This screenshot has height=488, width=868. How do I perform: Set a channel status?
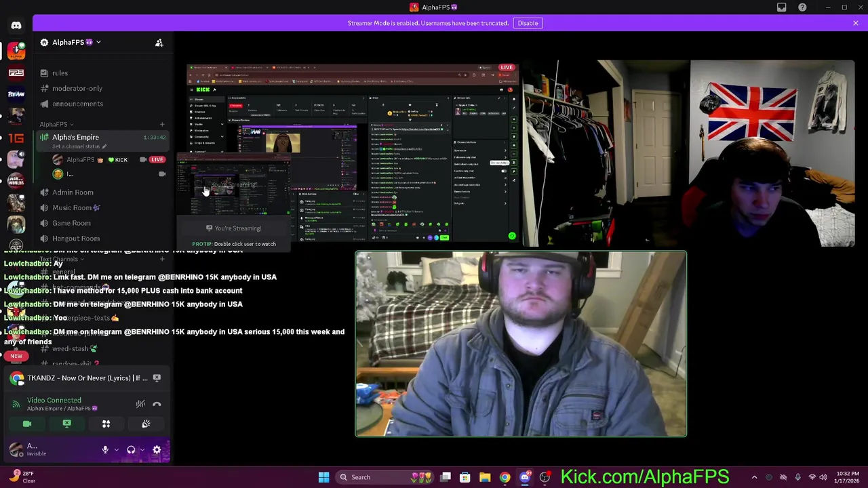(79, 146)
